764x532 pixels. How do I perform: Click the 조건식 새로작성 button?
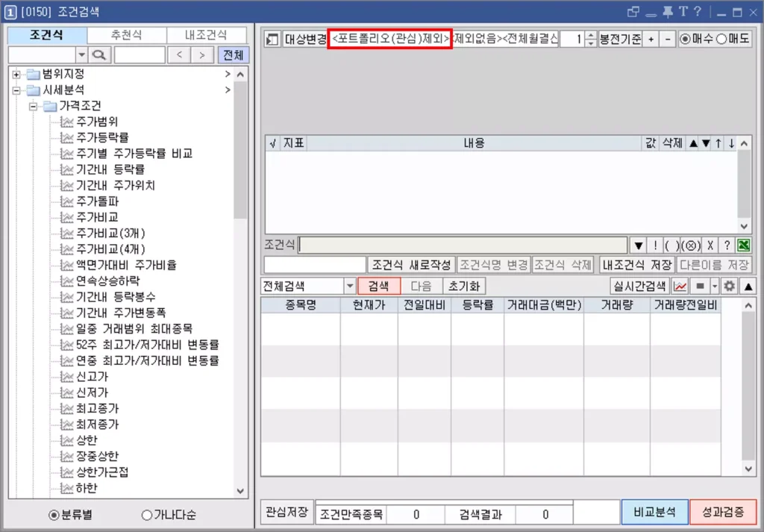(x=411, y=265)
